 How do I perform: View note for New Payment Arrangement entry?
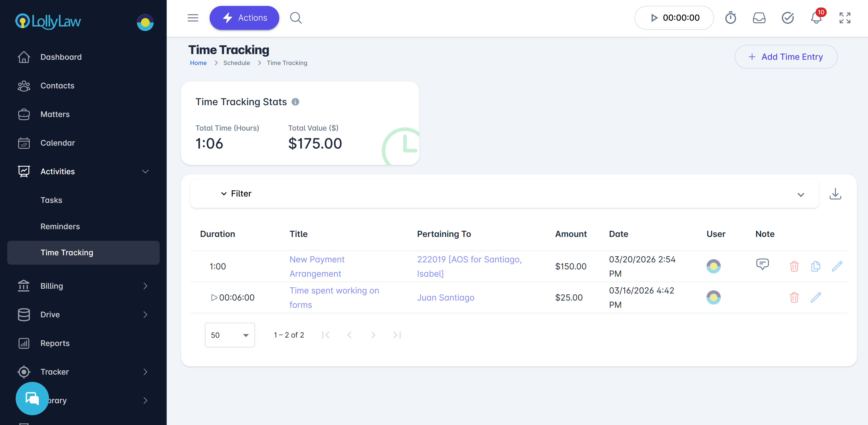point(762,264)
